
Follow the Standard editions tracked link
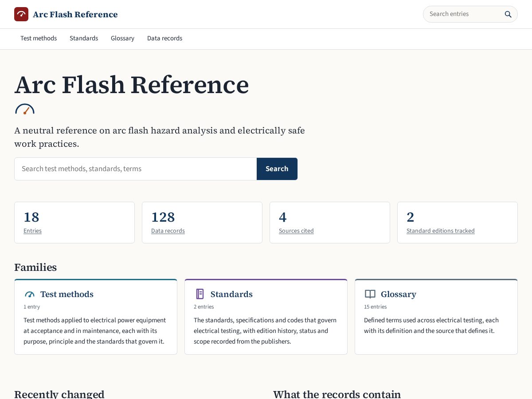[441, 231]
